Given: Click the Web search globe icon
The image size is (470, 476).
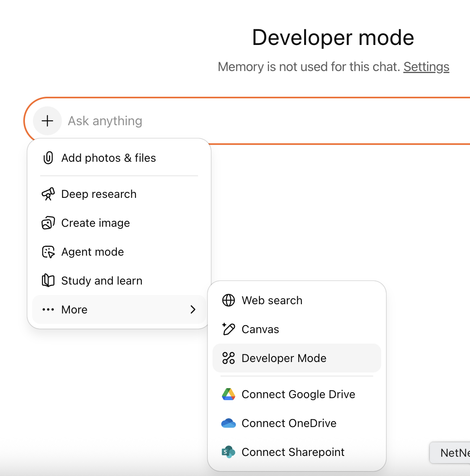Looking at the screenshot, I should [x=228, y=300].
